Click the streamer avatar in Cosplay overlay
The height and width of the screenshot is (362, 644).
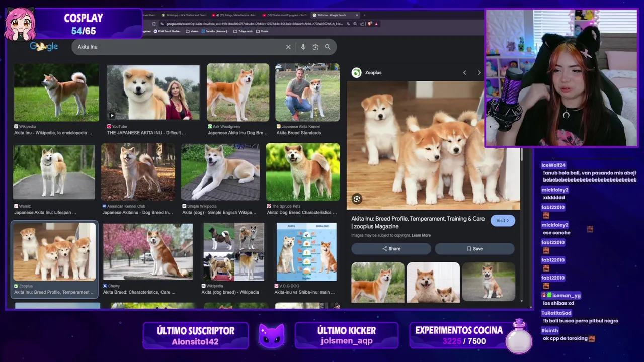(20, 24)
